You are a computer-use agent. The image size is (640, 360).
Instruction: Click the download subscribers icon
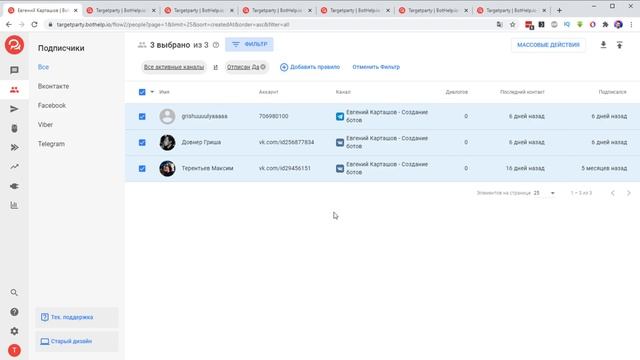603,45
